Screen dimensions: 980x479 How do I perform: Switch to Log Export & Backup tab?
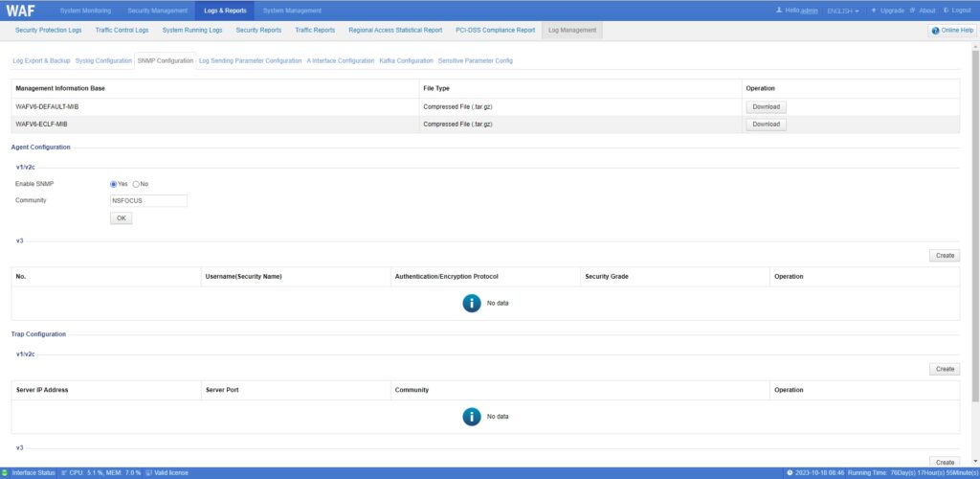pos(41,60)
